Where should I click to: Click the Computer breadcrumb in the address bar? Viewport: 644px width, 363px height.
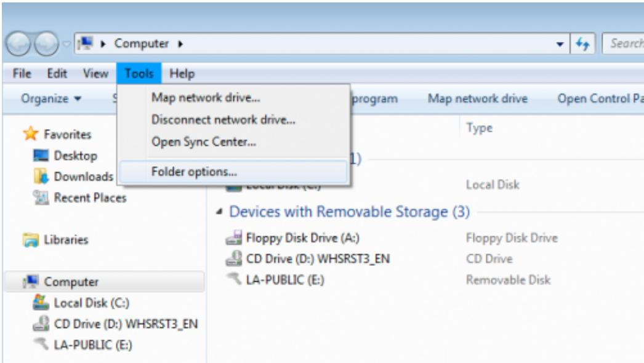(x=141, y=43)
